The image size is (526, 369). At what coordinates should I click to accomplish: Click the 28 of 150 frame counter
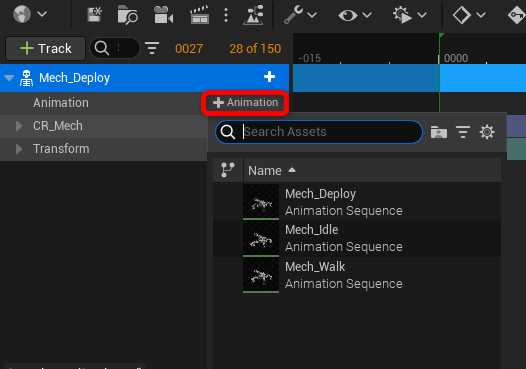coord(255,49)
